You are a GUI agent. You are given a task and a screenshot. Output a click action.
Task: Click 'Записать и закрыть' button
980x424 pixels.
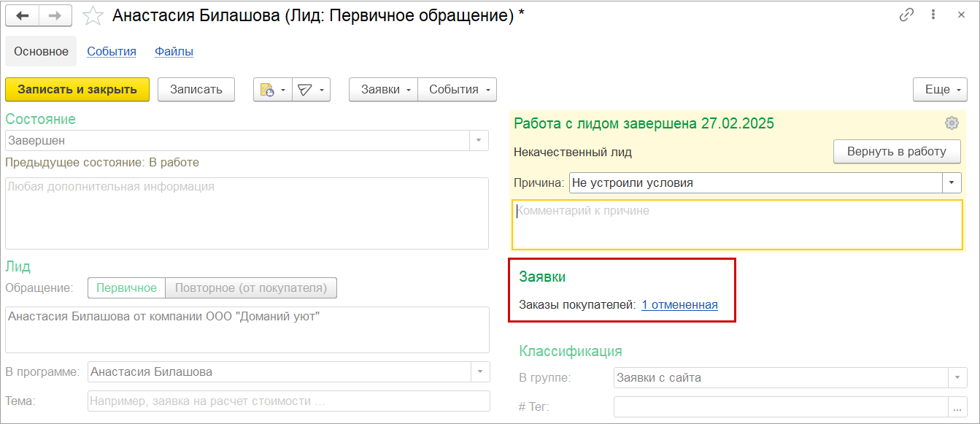point(77,90)
